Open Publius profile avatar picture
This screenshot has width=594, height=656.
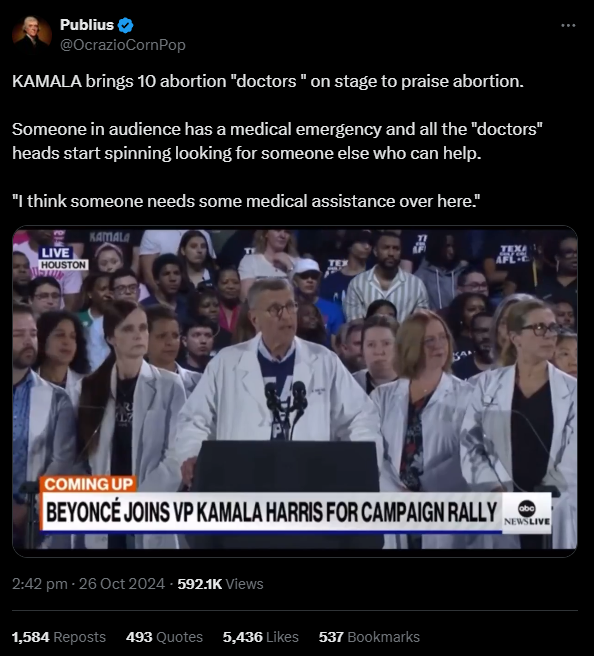[x=31, y=34]
